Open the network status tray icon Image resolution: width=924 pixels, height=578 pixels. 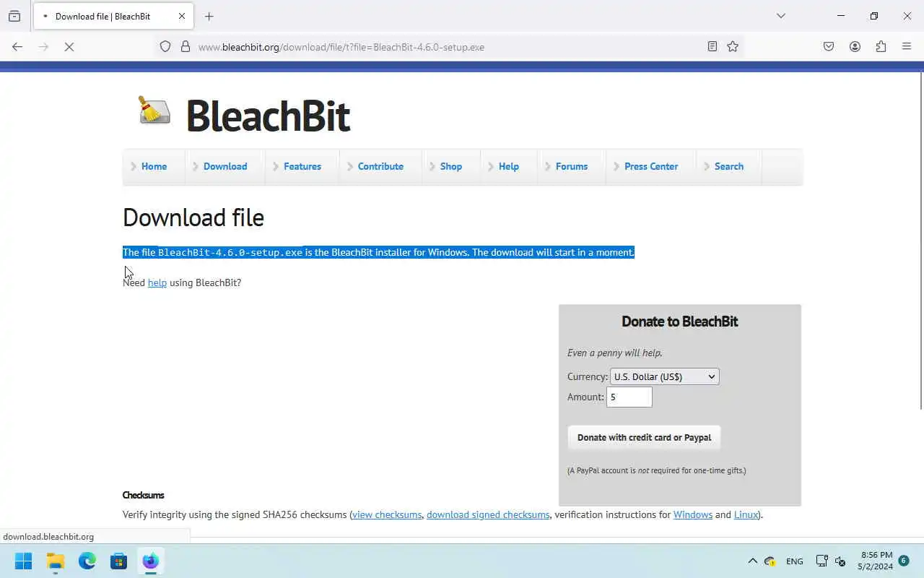(x=821, y=561)
